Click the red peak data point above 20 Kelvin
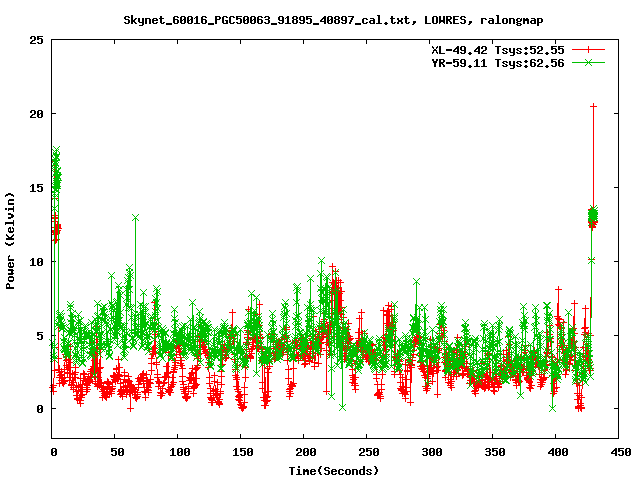This screenshot has height=480, width=640. pyautogui.click(x=593, y=106)
